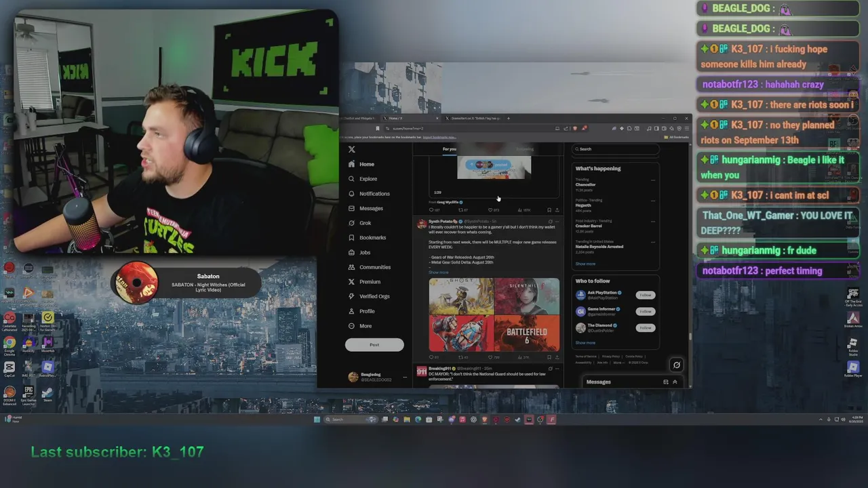Open Google Chrome desktop shortcut
The height and width of the screenshot is (488, 868).
[9, 344]
